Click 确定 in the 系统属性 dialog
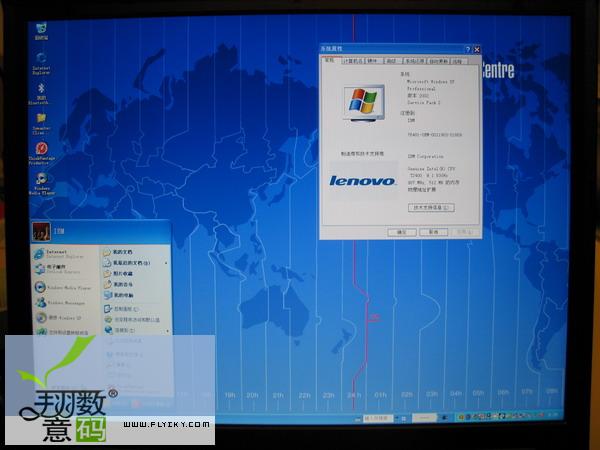This screenshot has width=600, height=450. pos(401,232)
